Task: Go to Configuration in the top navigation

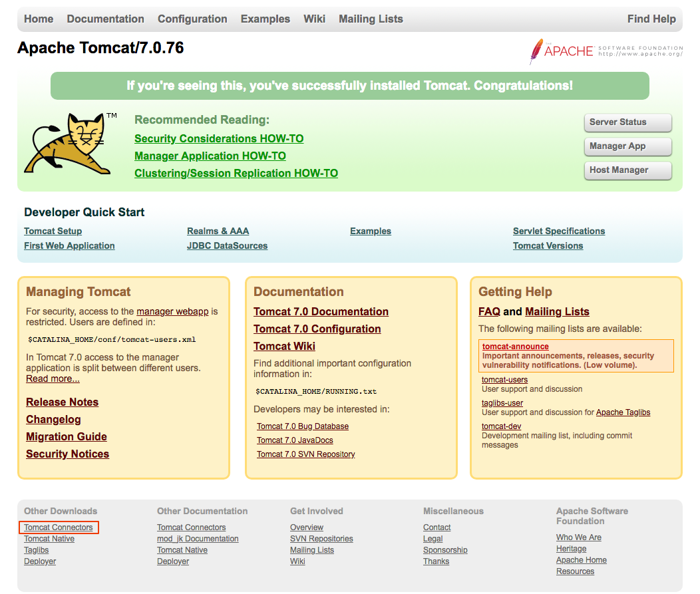Action: [192, 19]
